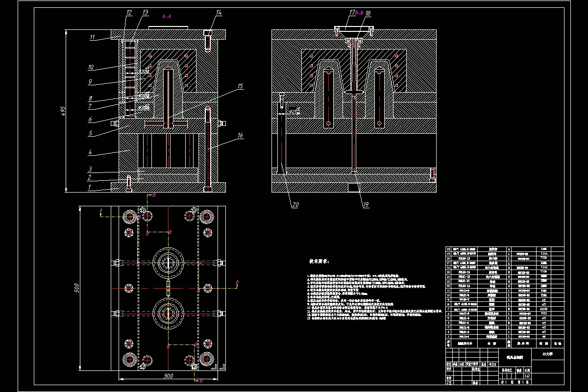
Task: Click the 300 width dimension text
Action: (169, 376)
